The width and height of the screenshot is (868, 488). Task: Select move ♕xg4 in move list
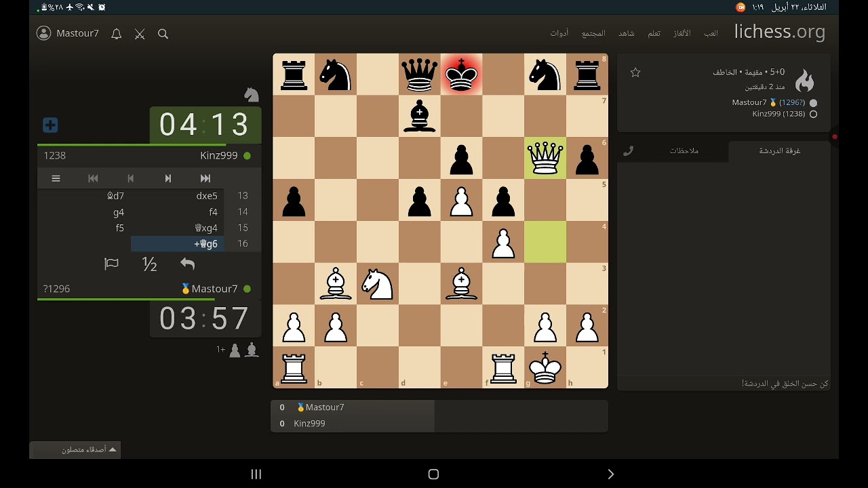point(178,228)
